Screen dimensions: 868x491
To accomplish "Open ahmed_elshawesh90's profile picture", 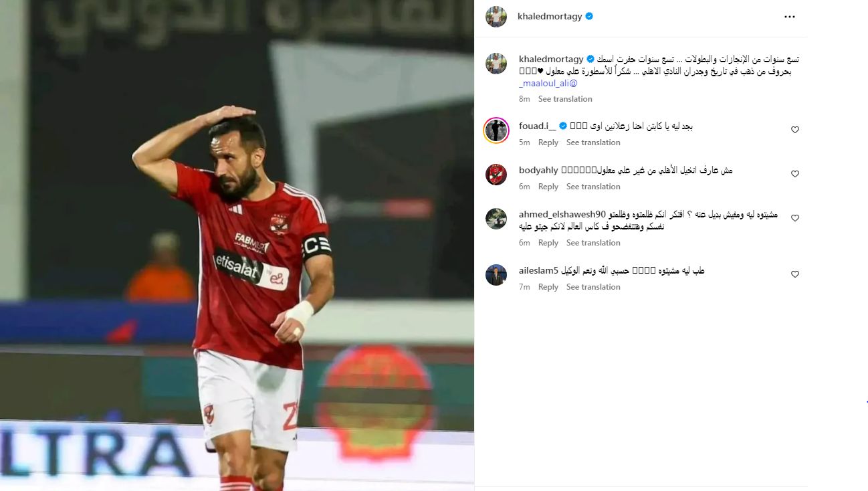I will point(496,218).
